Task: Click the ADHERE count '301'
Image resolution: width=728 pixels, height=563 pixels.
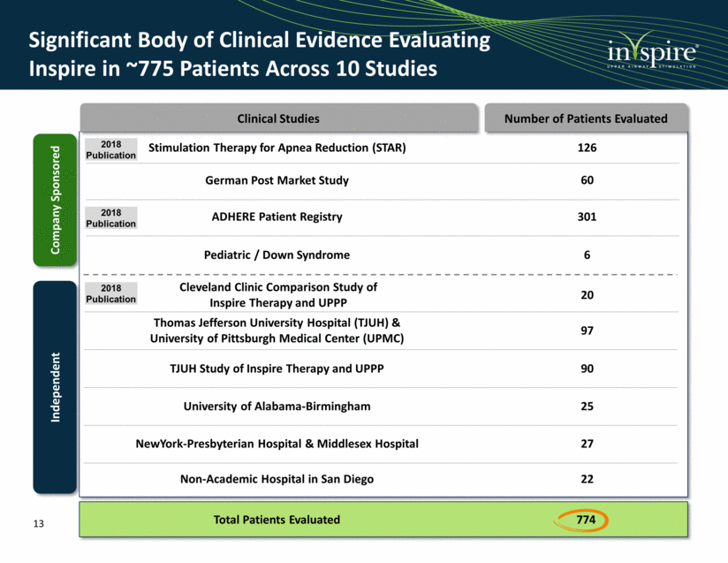Action: click(x=587, y=217)
